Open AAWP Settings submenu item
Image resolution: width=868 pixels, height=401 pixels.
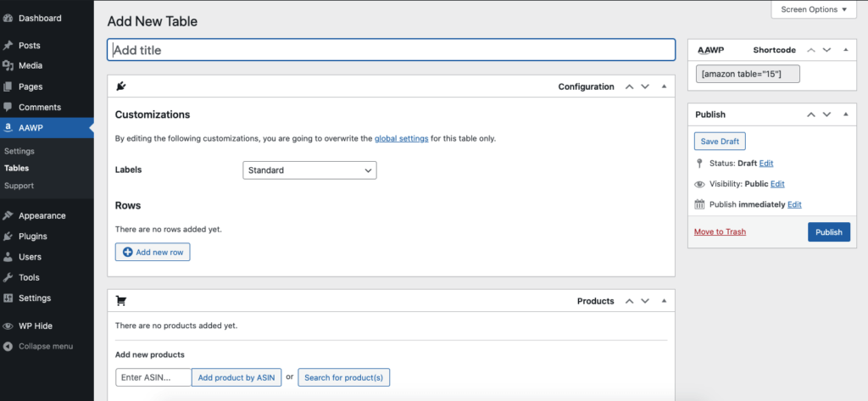pyautogui.click(x=19, y=151)
